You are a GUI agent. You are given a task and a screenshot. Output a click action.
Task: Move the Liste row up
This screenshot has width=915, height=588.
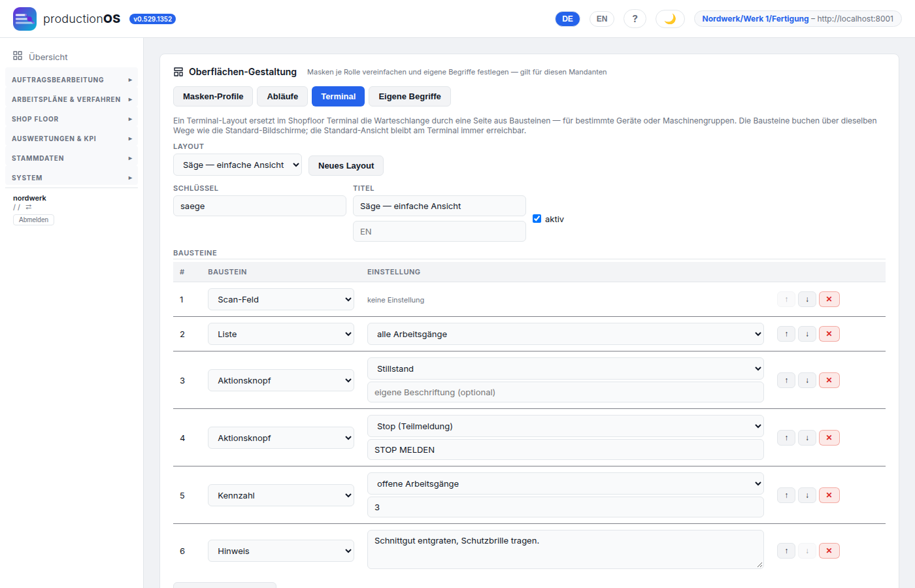click(786, 334)
